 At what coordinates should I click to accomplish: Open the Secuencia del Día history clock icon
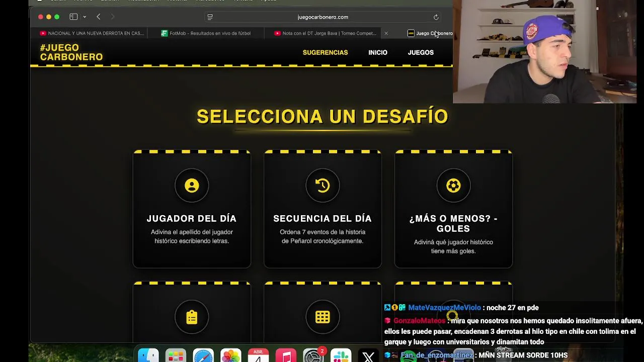coord(323,186)
